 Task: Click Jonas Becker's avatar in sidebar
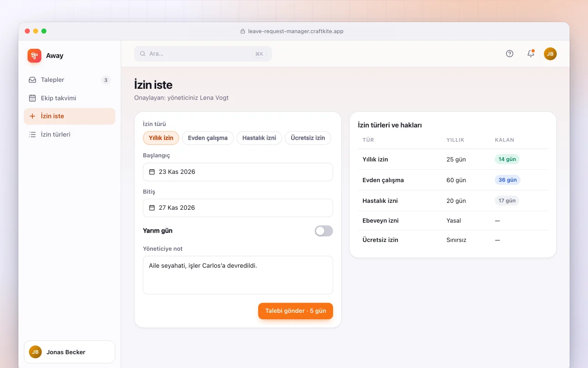35,352
